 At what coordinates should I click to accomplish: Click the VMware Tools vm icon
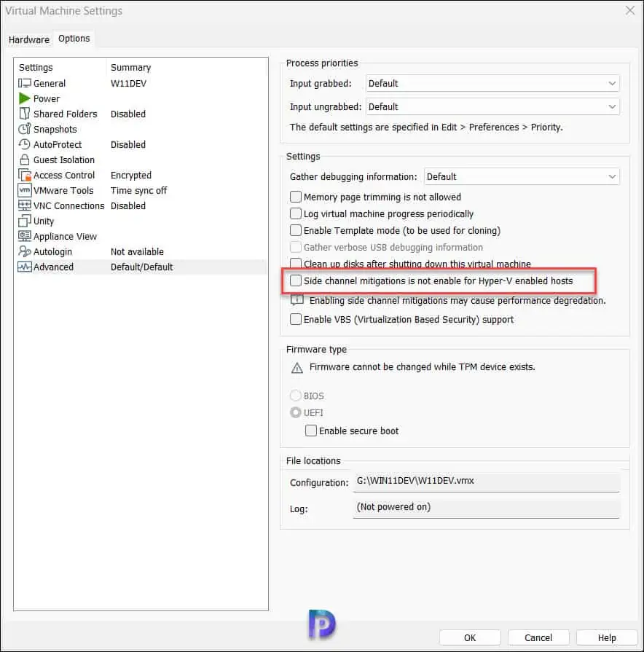[x=25, y=190]
